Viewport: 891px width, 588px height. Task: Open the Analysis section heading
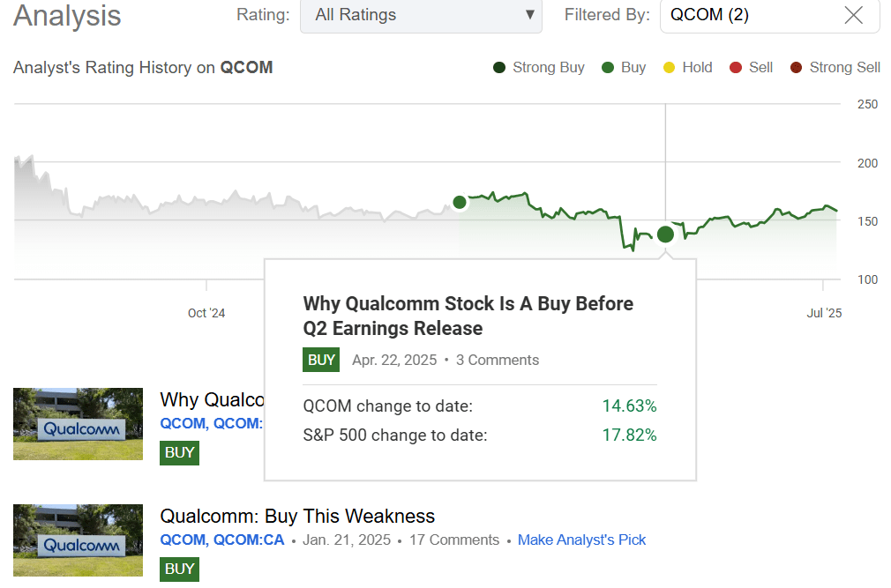[x=66, y=16]
